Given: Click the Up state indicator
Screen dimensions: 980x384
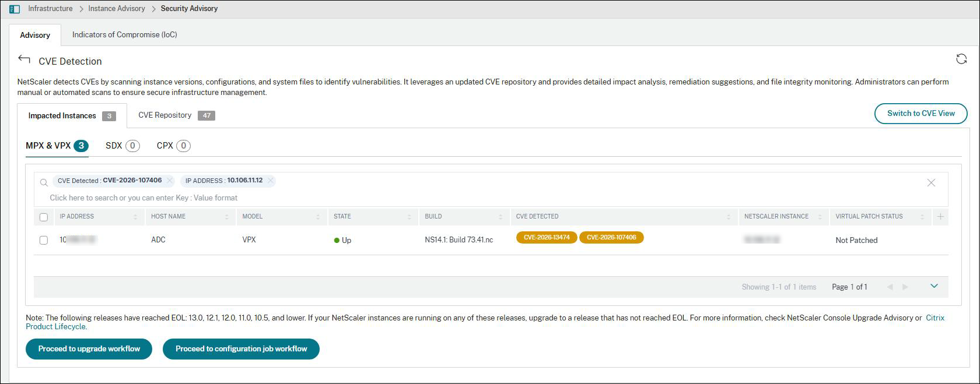Looking at the screenshot, I should (342, 240).
